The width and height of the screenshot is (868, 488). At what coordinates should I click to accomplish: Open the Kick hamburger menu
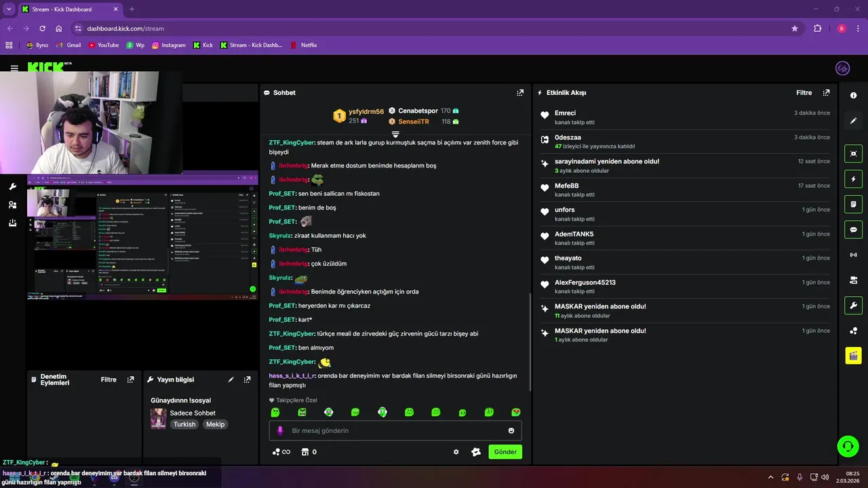(x=14, y=68)
